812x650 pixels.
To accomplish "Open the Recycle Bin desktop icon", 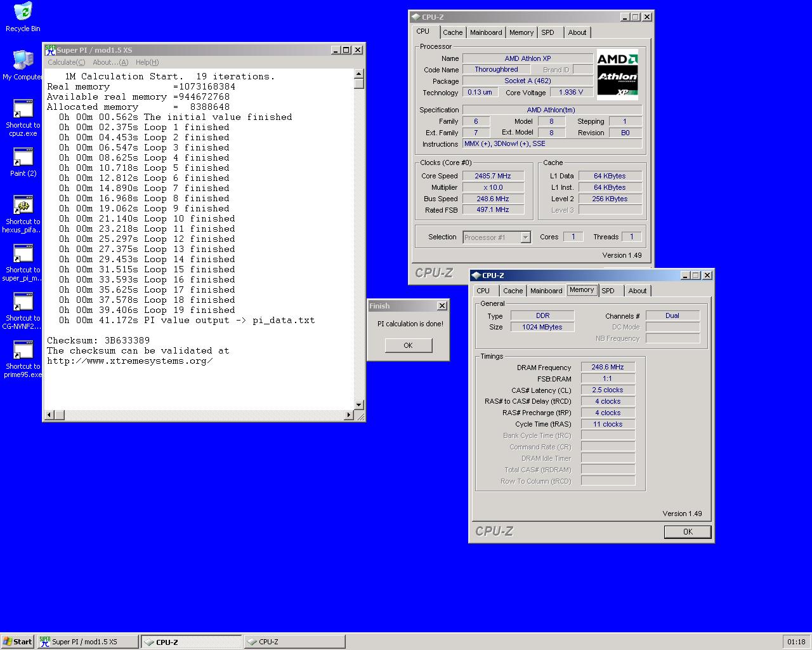I will click(x=23, y=17).
